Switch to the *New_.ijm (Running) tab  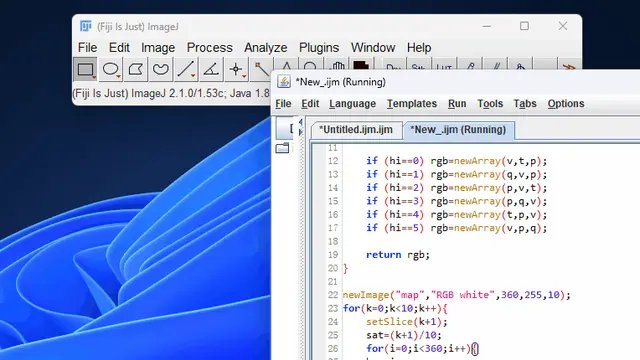(458, 130)
